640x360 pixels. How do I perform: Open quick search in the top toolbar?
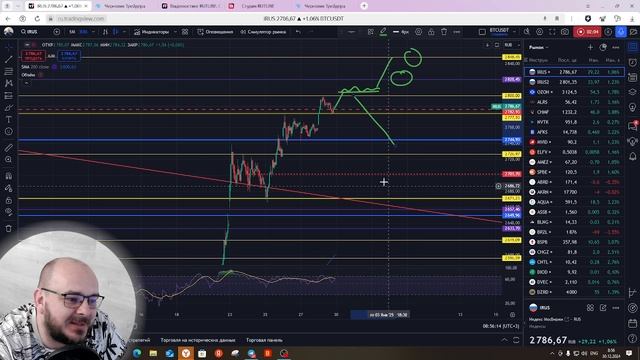(x=527, y=32)
